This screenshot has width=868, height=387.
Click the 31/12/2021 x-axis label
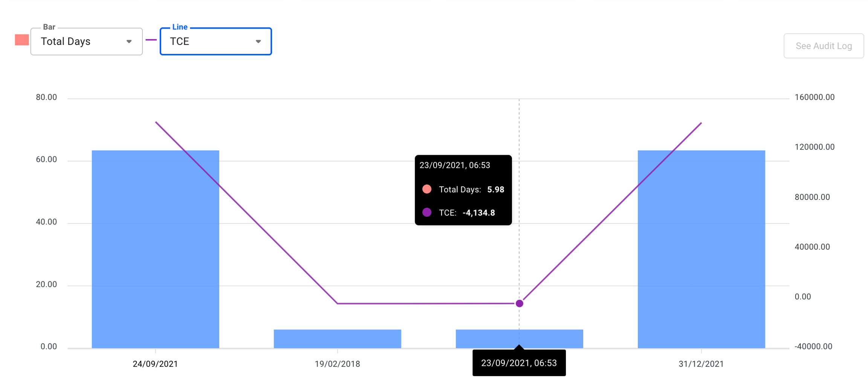click(701, 364)
